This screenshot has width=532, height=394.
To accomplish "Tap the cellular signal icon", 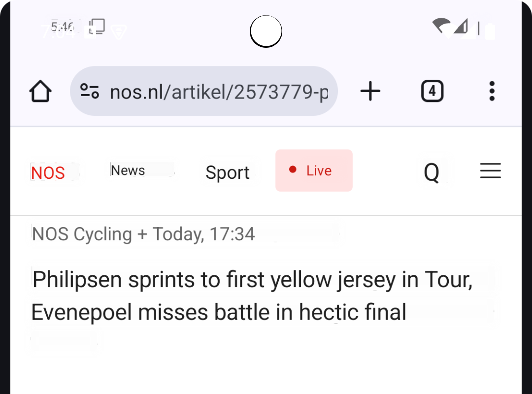I will click(461, 26).
